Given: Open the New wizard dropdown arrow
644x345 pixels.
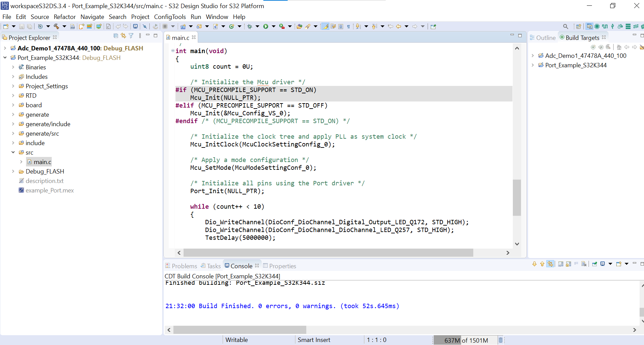Looking at the screenshot, I should (14, 26).
